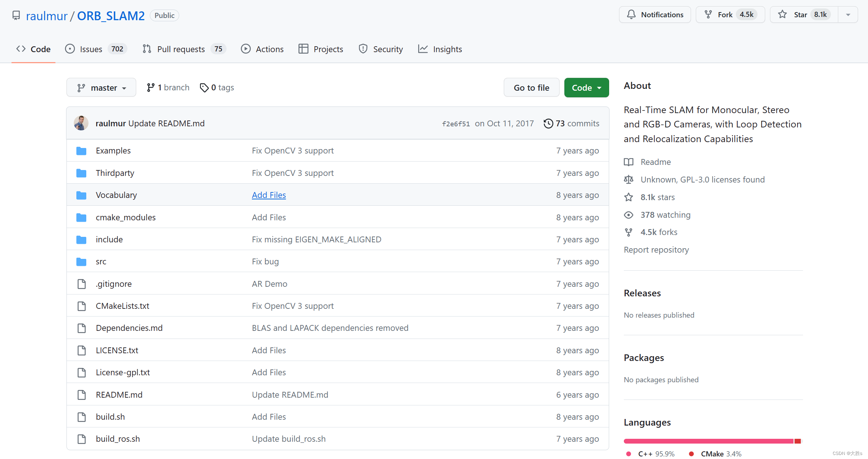Viewport: 868px width, 459px height.
Task: Open the Security tab
Action: (381, 49)
